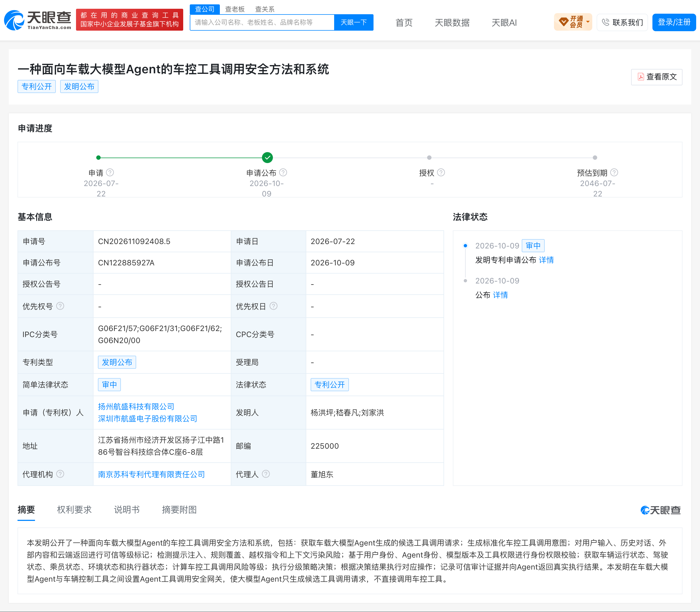
Task: Switch to the 查公司 search tab
Action: (x=205, y=9)
